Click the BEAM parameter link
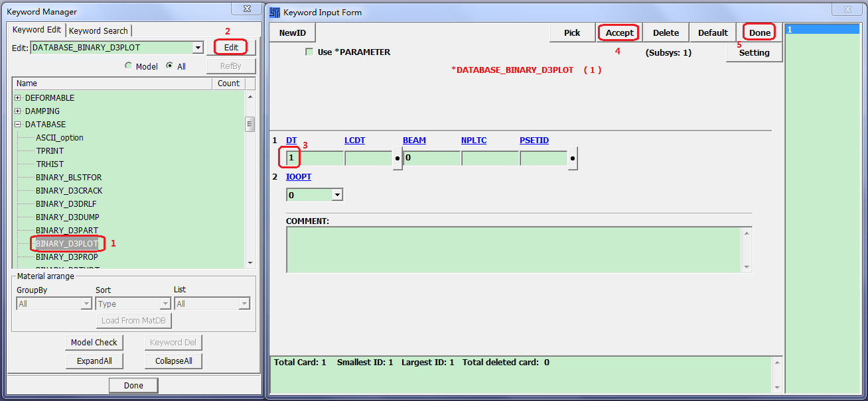Image resolution: width=868 pixels, height=401 pixels. 414,141
